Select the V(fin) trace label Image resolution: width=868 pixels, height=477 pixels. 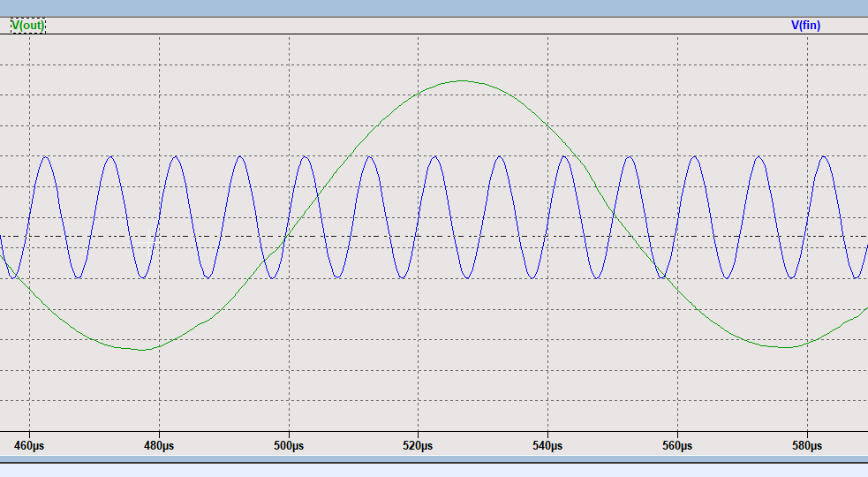click(x=805, y=25)
